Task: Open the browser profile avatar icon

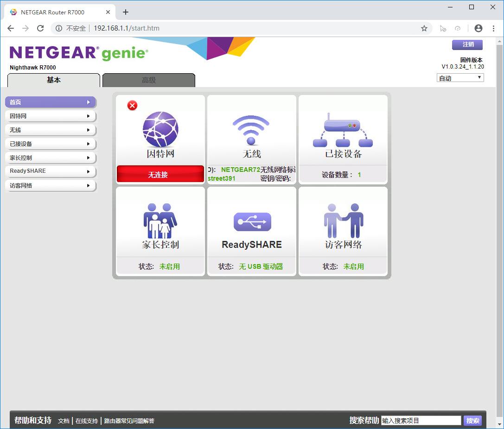Action: coord(478,28)
